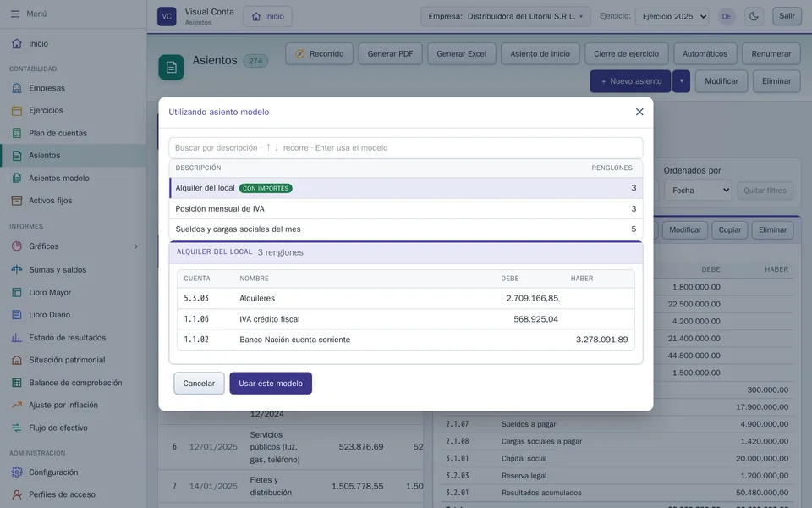
Task: Open Activos fijos archive icon
Action: [17, 201]
